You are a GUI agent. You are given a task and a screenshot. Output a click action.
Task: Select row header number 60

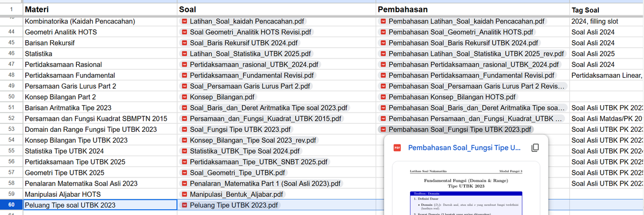[11, 205]
